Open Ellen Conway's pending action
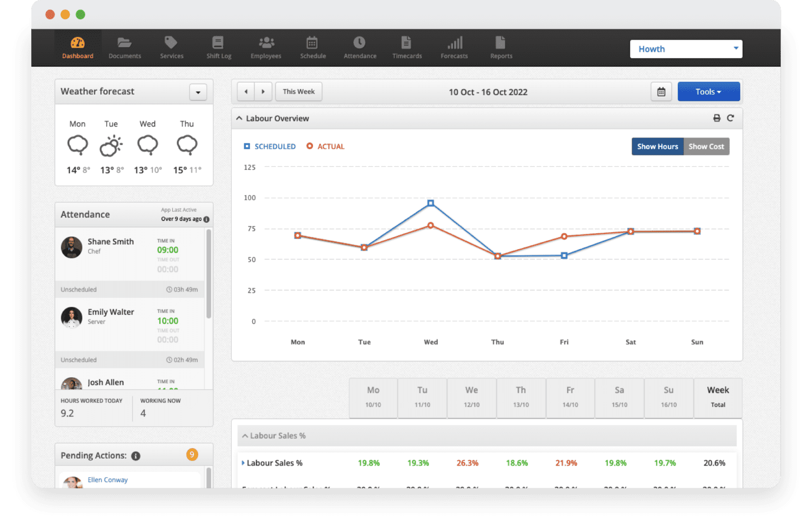This screenshot has width=812, height=528. tap(107, 480)
